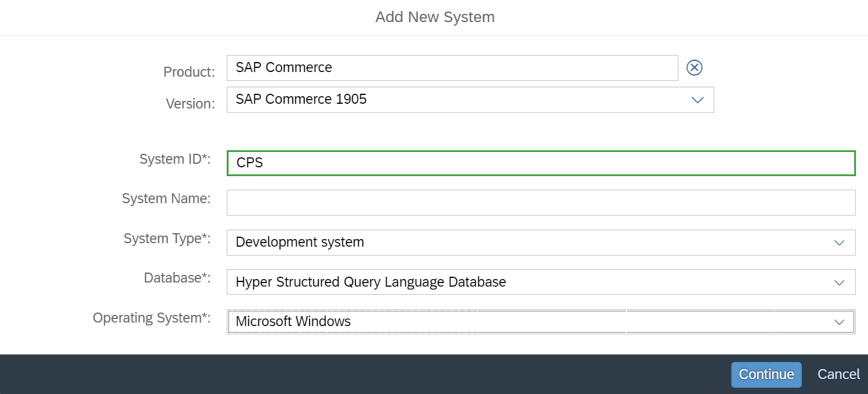Click the Version dropdown chevron arrow
Viewport: 868px width, 394px height.
pyautogui.click(x=697, y=100)
